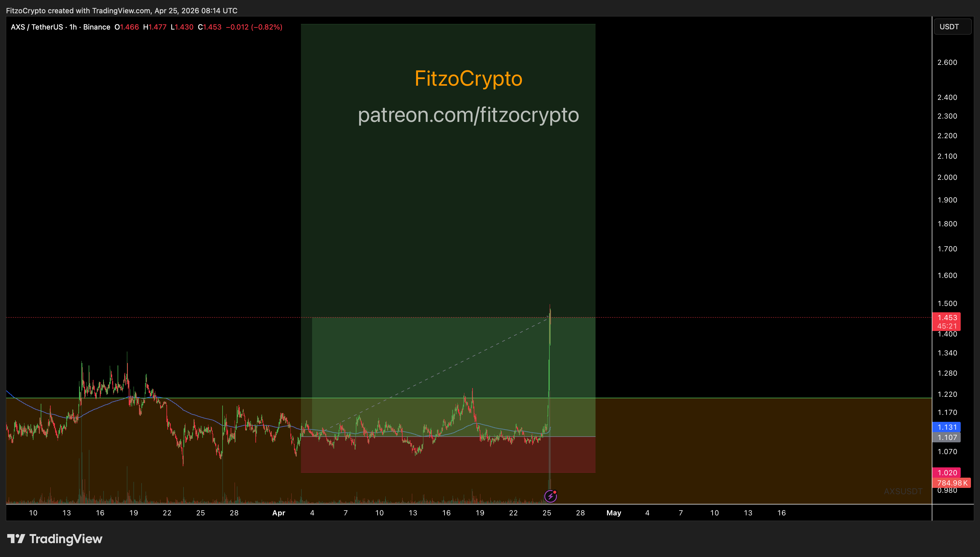
Task: Select the gray 1.107 entry price label
Action: click(947, 437)
